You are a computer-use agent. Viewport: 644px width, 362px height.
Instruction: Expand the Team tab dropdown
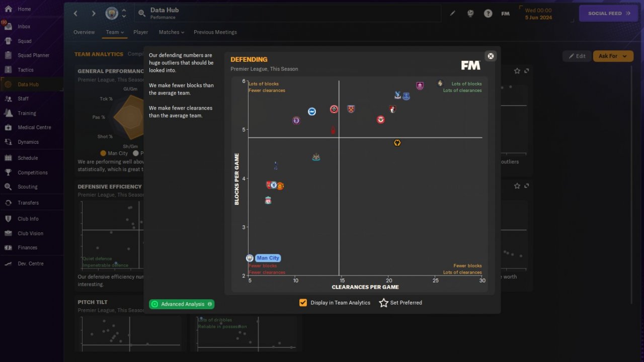(116, 32)
